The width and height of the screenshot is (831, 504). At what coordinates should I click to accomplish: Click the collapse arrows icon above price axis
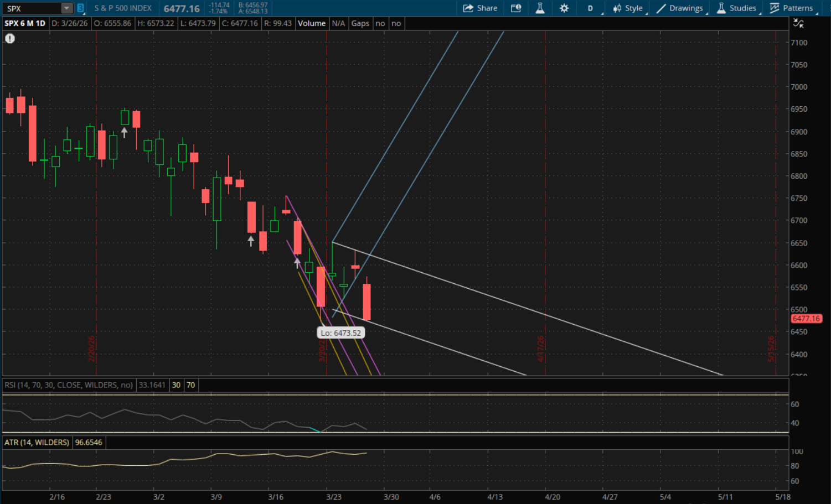tap(798, 23)
